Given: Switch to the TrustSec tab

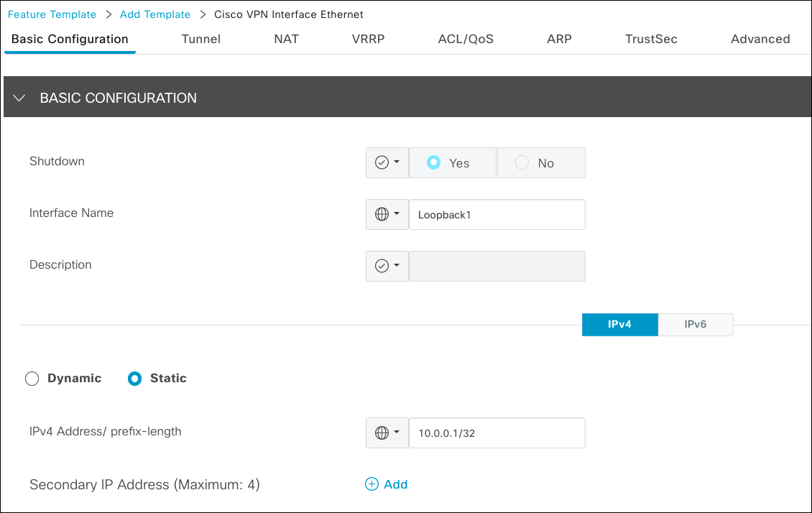Looking at the screenshot, I should [651, 39].
